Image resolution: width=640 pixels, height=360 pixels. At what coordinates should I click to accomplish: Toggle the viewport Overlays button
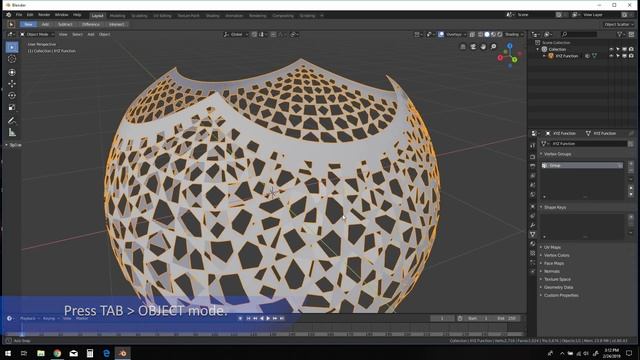441,34
